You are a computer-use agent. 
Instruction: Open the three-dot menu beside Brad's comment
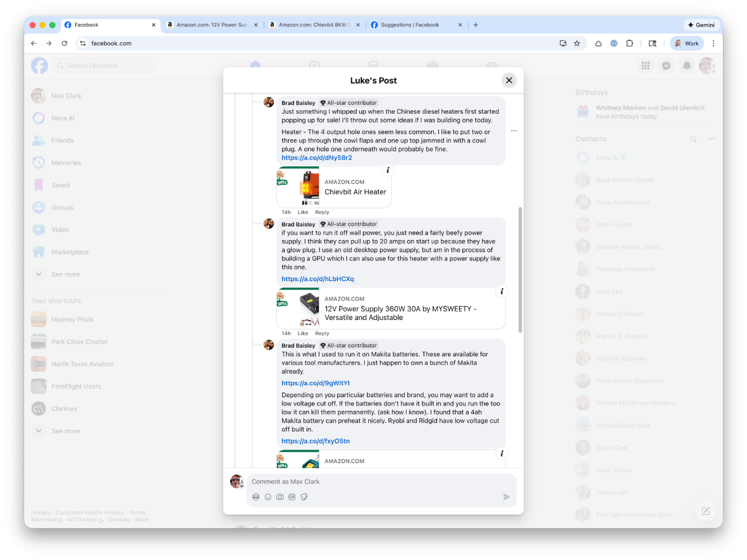(514, 130)
